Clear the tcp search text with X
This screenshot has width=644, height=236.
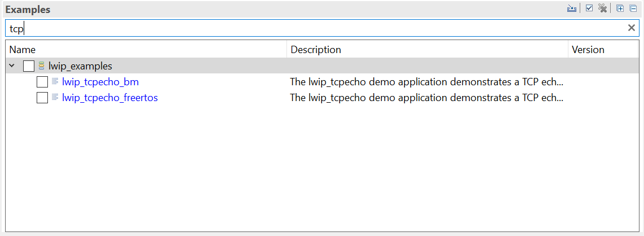coord(632,28)
